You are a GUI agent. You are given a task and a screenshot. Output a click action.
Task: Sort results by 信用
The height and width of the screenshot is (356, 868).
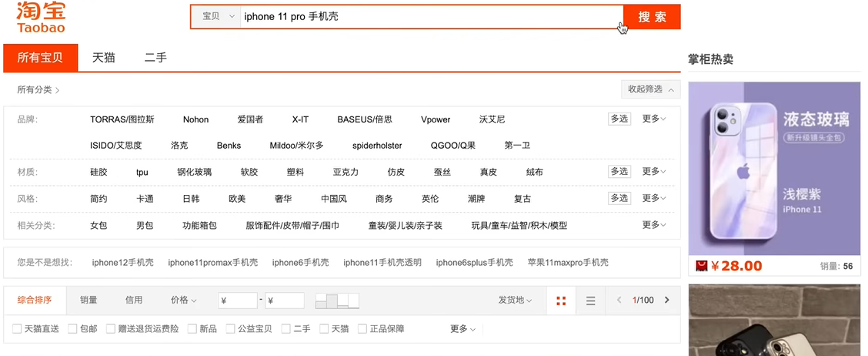(x=134, y=300)
